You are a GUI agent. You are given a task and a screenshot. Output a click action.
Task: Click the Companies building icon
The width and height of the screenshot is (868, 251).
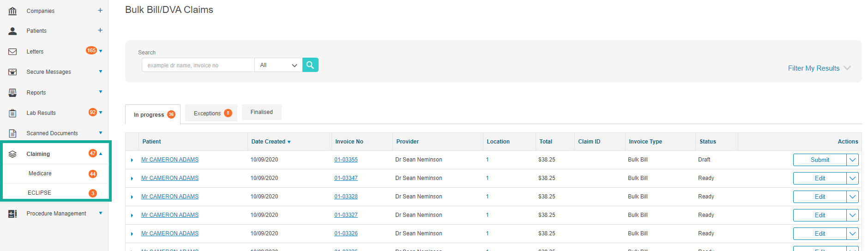click(x=12, y=11)
